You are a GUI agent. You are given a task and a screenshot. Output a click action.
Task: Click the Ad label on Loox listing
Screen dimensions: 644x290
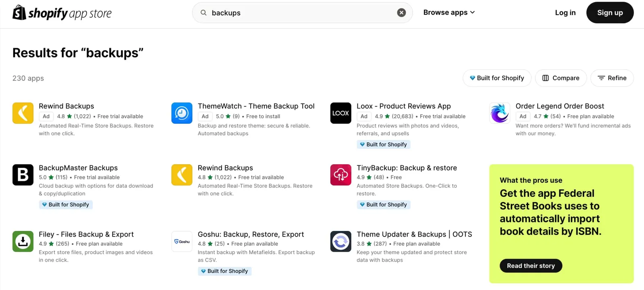pyautogui.click(x=364, y=116)
